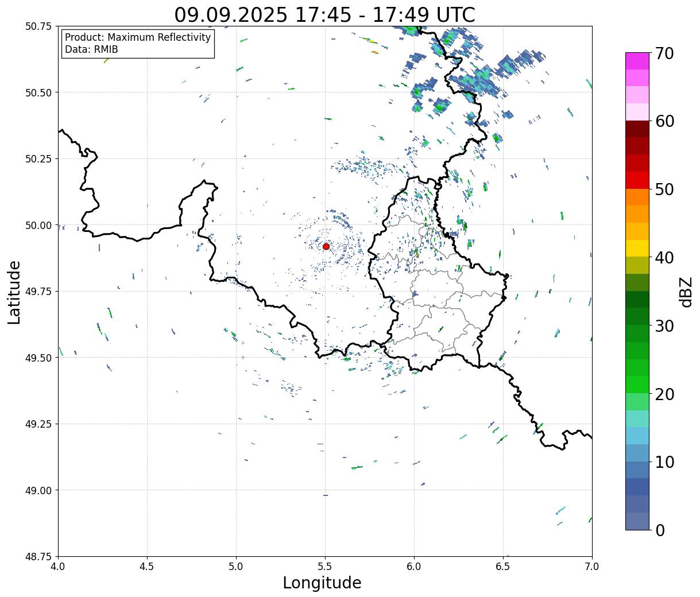Click the longitude tick label 5.0

tap(236, 567)
